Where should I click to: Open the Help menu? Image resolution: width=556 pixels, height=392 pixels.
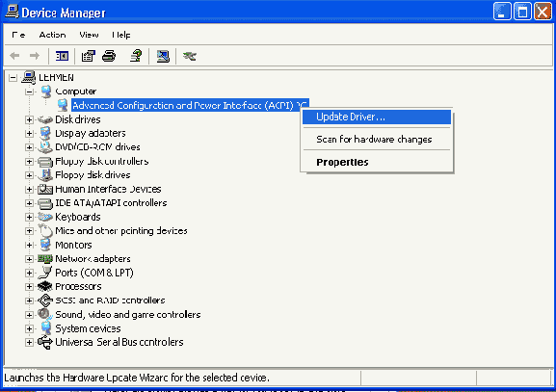coord(121,35)
